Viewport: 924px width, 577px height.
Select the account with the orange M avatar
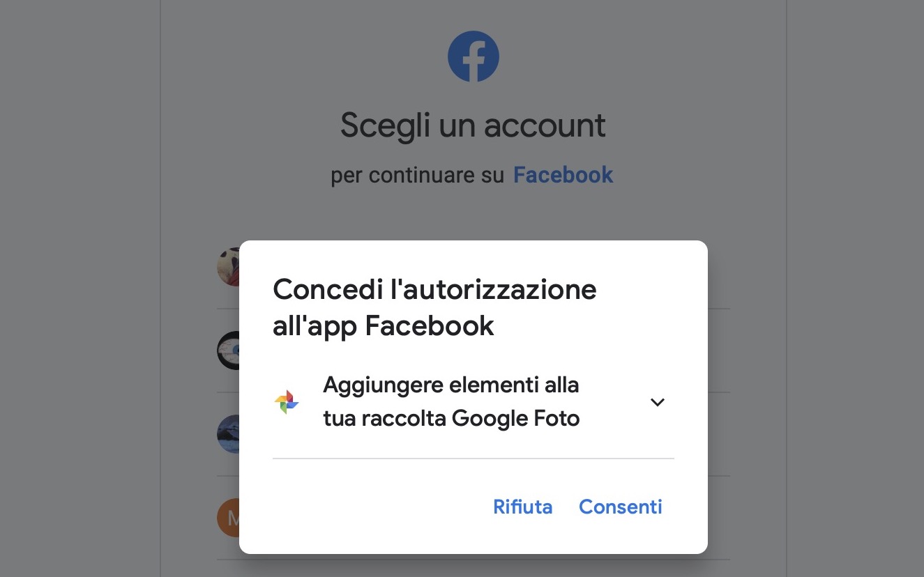pos(228,518)
